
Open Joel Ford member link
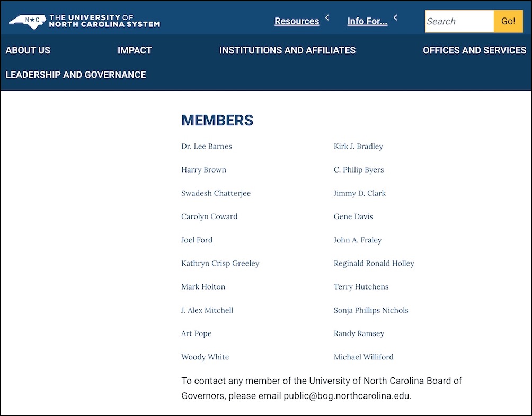tap(197, 240)
